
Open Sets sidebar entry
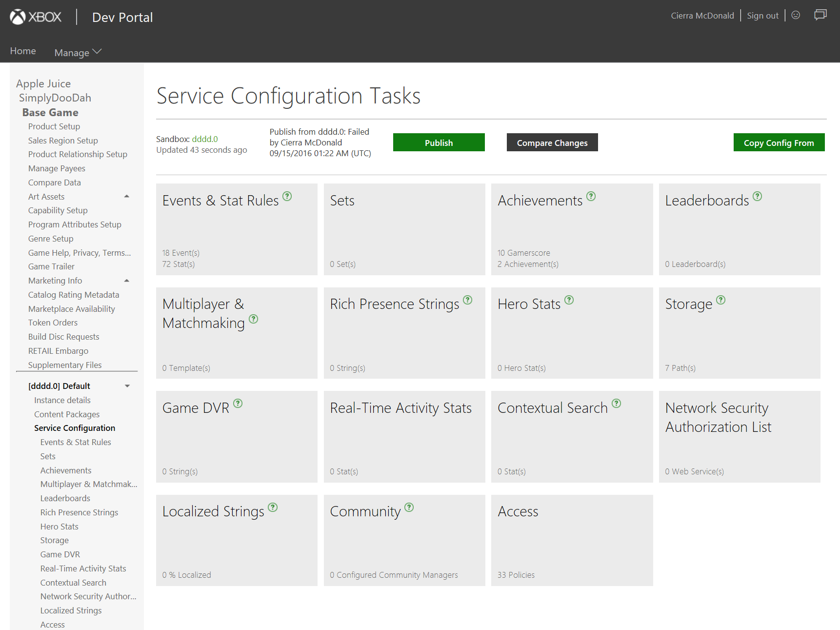point(48,456)
